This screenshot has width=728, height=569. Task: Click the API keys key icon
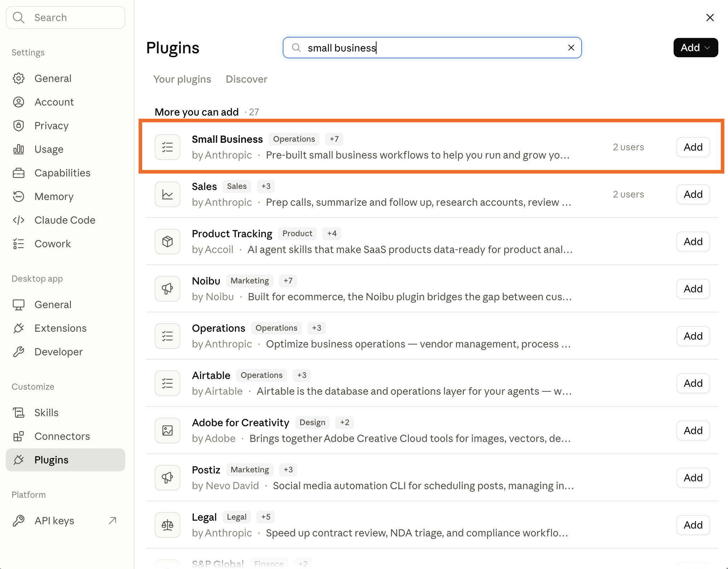click(19, 521)
